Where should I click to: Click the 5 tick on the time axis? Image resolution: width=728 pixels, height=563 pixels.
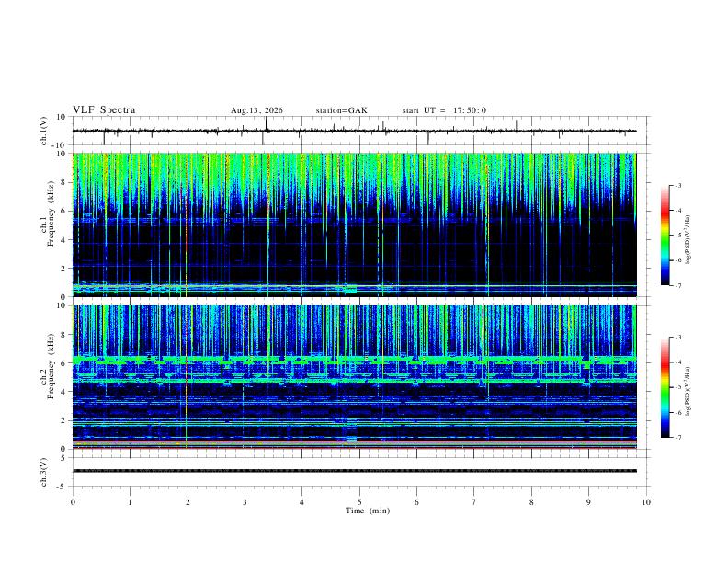coord(359,502)
